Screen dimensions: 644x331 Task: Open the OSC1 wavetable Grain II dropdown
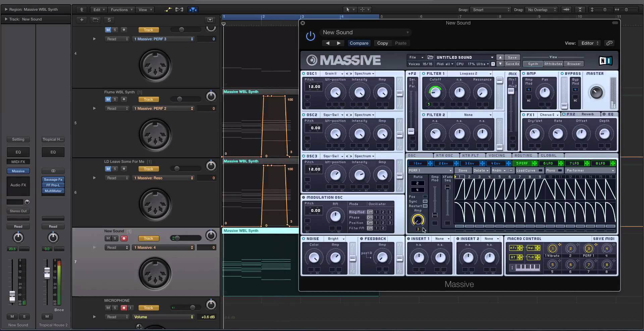(334, 74)
